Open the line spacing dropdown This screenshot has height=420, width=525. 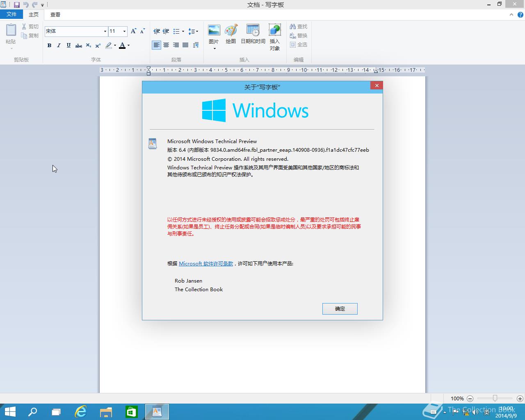(193, 31)
